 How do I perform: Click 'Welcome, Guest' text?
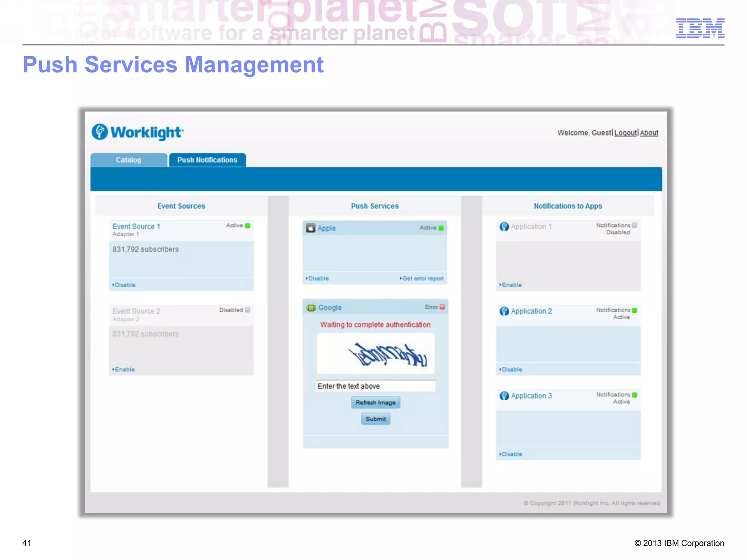click(x=584, y=133)
